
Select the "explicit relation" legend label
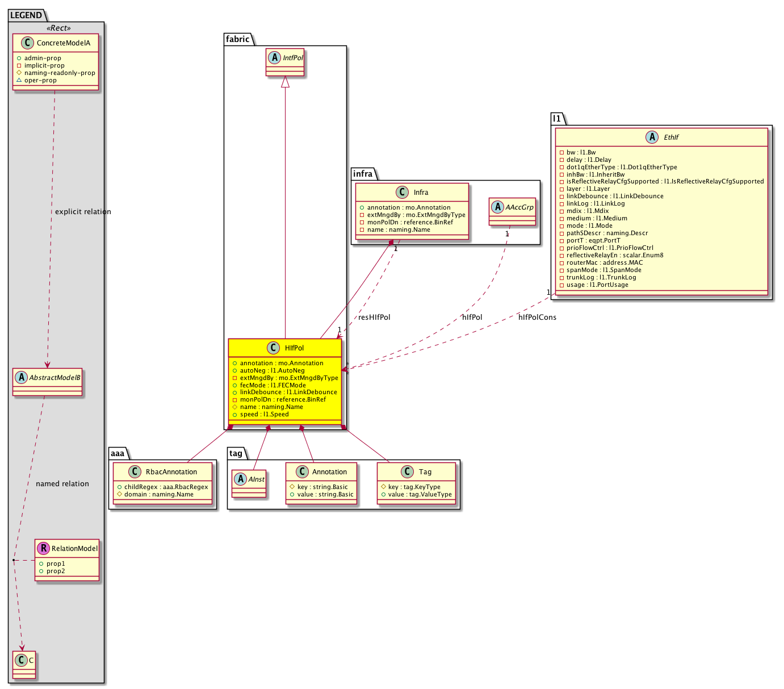pyautogui.click(x=83, y=212)
